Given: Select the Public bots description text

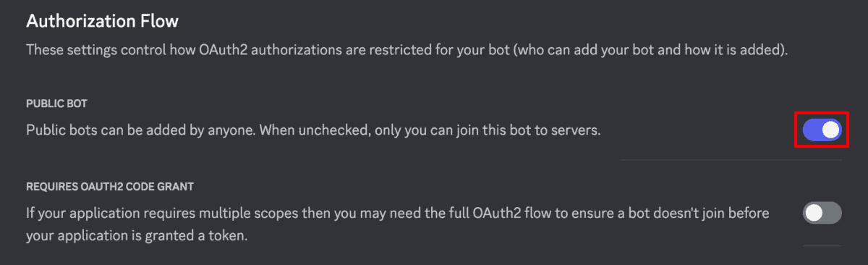Looking at the screenshot, I should (x=313, y=131).
